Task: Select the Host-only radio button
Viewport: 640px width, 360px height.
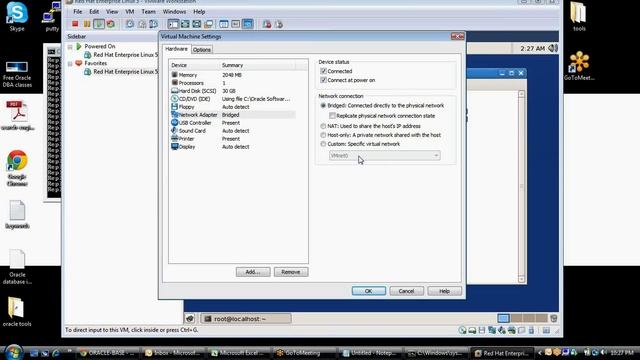Action: pyautogui.click(x=323, y=135)
